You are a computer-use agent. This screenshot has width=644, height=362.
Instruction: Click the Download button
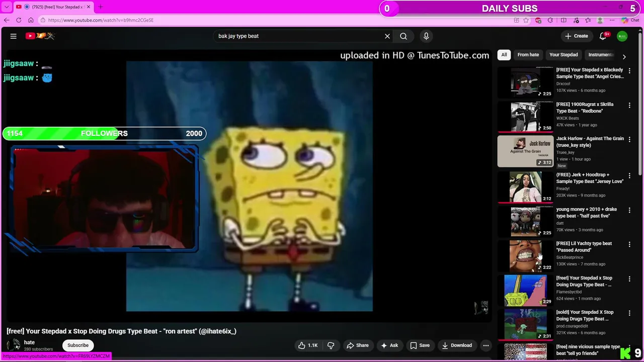457,345
